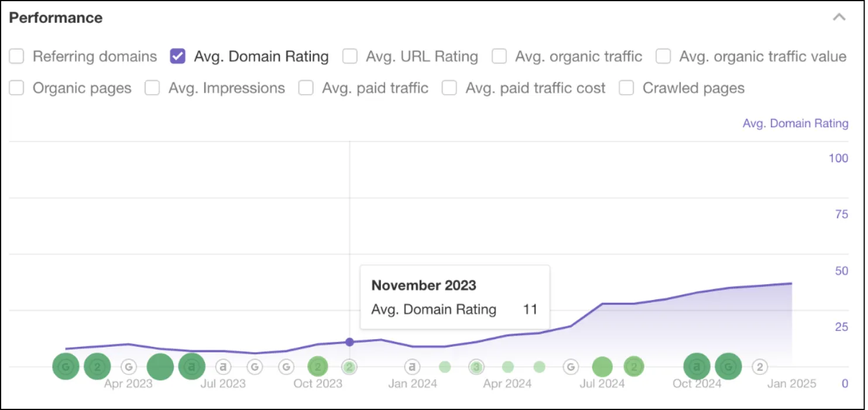Enable Avg. paid traffic cost checkbox
This screenshot has height=410, width=868.
pyautogui.click(x=450, y=88)
